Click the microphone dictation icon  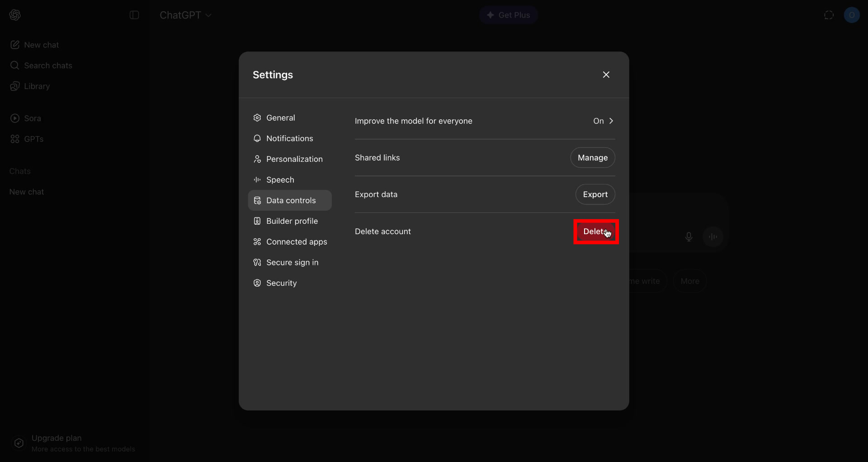[689, 236]
